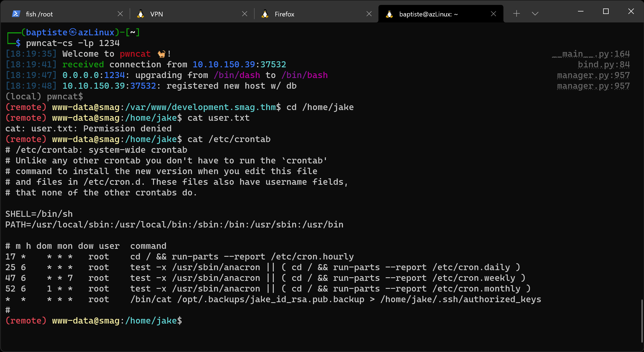644x352 pixels.
Task: Expand the new tab profile dropdown chevron
Action: point(535,14)
